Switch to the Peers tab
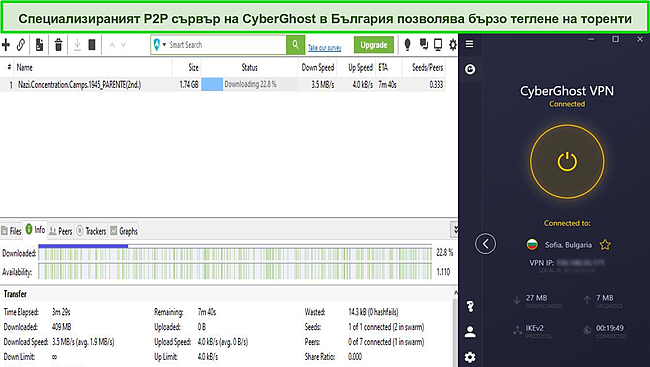Viewport: 650px width, 367px height. 61,231
